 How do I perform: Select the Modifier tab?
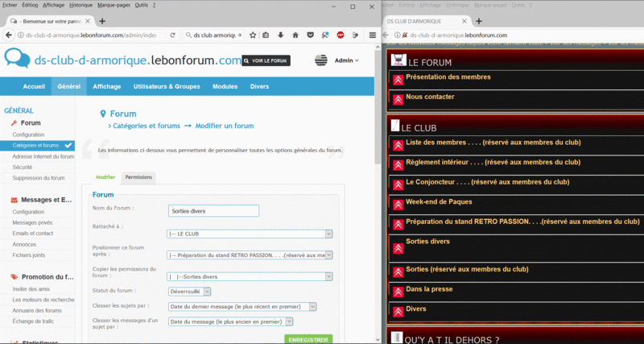pos(105,177)
